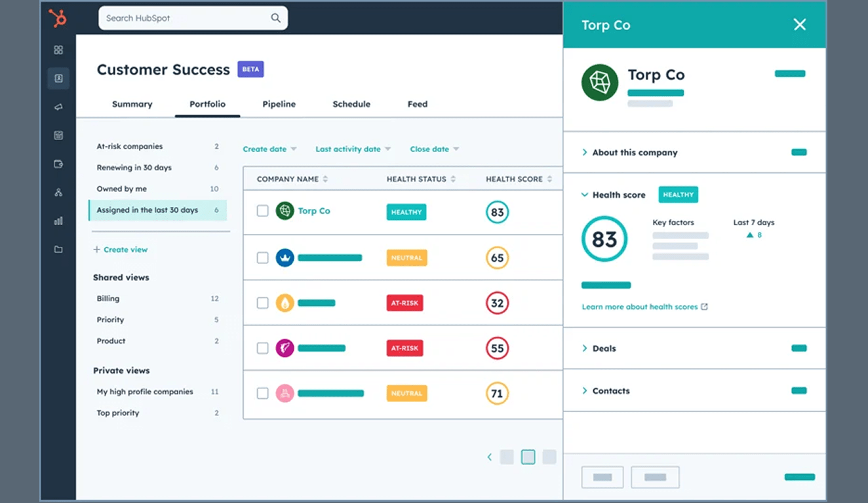The image size is (868, 503).
Task: Open the Summary tab
Action: pos(132,104)
